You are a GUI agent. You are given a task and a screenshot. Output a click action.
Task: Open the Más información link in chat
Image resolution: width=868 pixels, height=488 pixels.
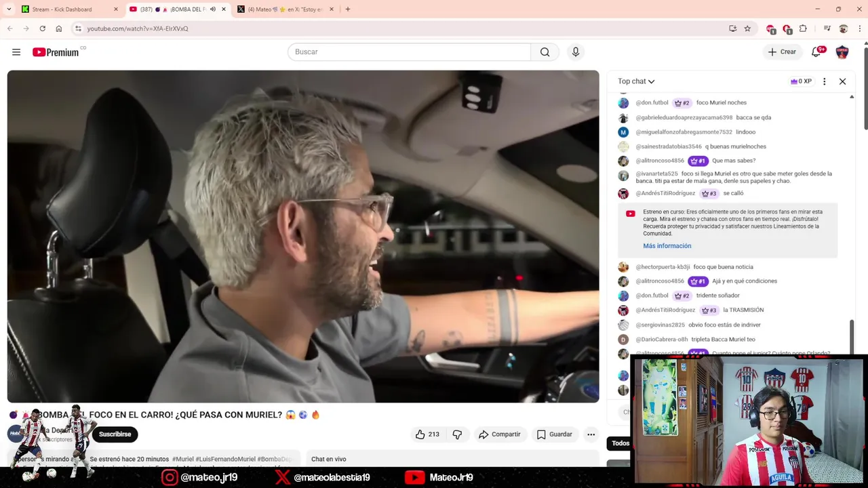667,246
